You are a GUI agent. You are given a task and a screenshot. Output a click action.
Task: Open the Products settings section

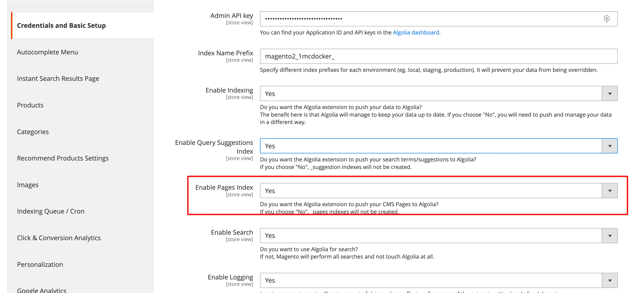pyautogui.click(x=30, y=105)
